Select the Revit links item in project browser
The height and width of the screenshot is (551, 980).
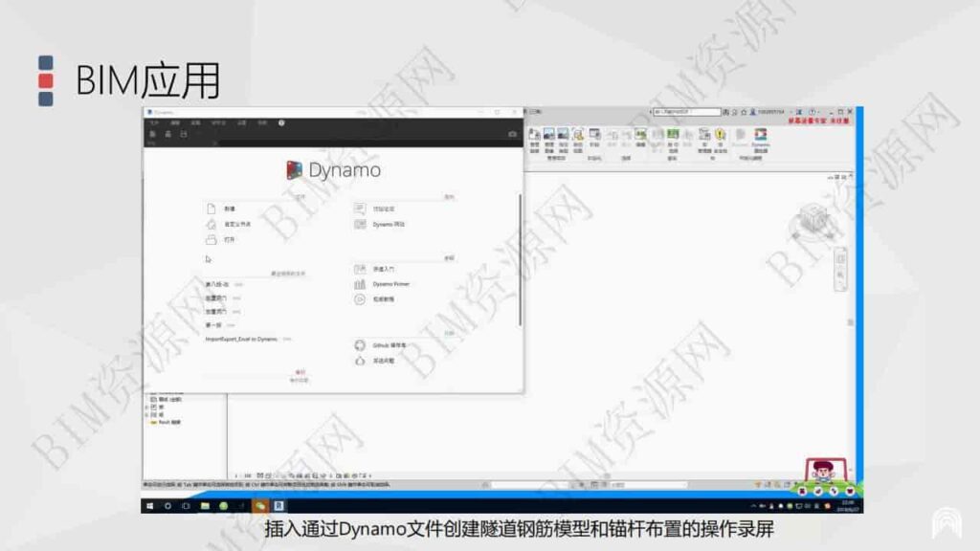(x=165, y=423)
